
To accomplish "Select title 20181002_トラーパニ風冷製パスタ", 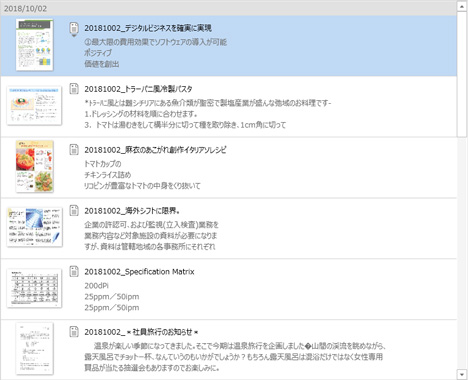I will coord(138,89).
